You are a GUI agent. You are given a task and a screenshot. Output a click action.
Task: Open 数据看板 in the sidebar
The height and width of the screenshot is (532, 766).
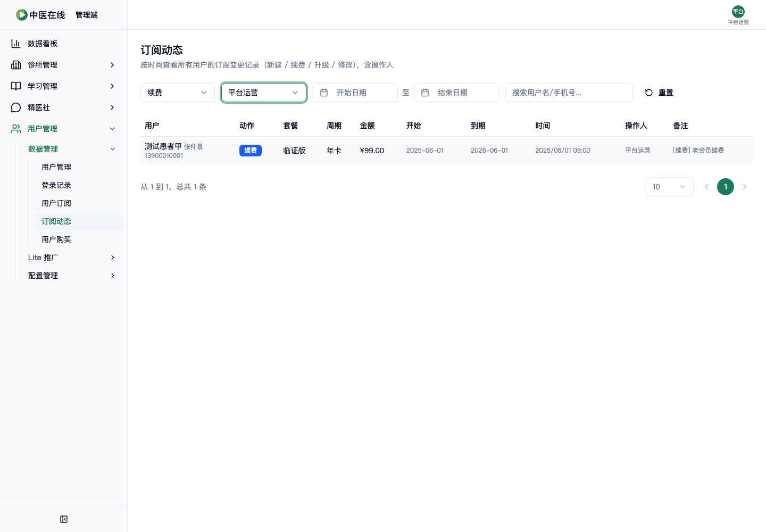click(x=64, y=44)
